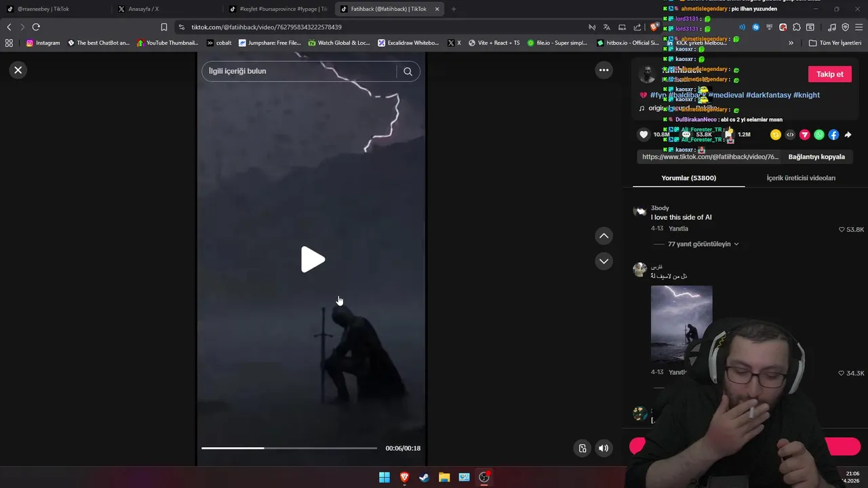The height and width of the screenshot is (488, 868).
Task: Open the translate page icon
Action: (x=606, y=27)
